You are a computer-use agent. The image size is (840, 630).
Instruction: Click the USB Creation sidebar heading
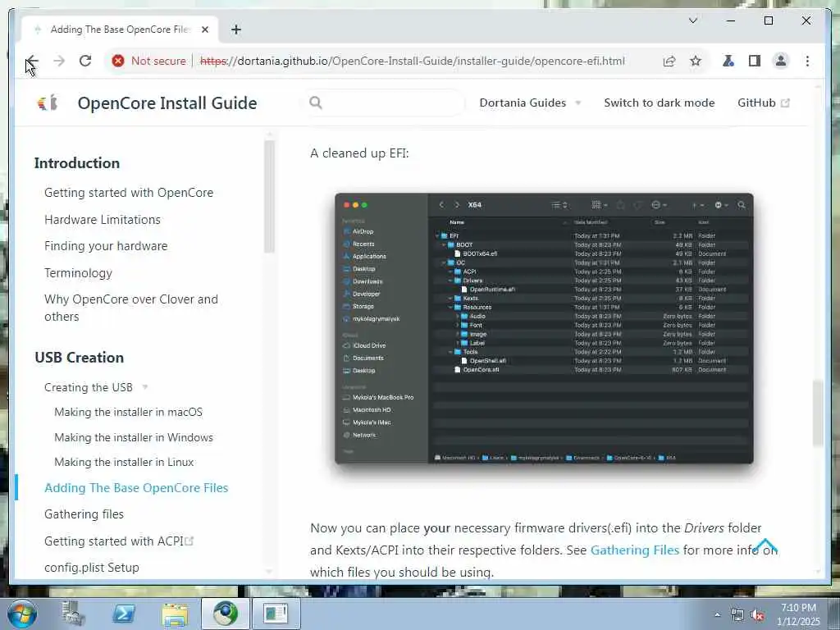click(x=80, y=358)
